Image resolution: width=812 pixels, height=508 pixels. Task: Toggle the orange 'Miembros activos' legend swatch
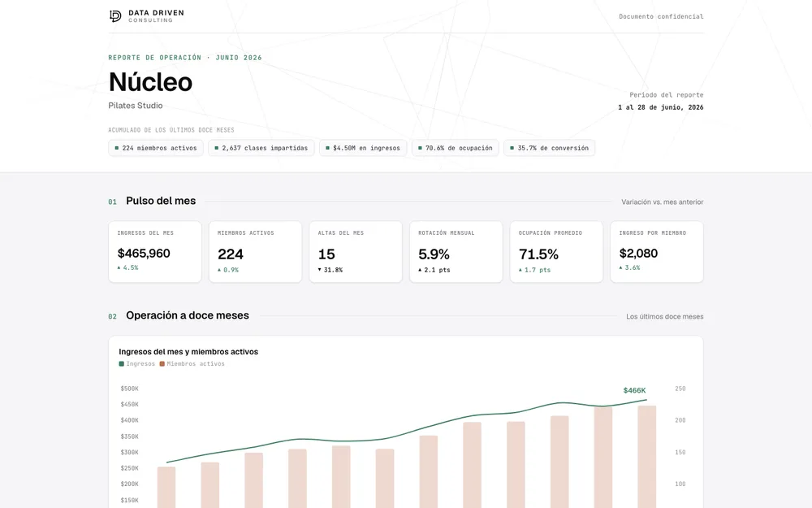coord(162,364)
